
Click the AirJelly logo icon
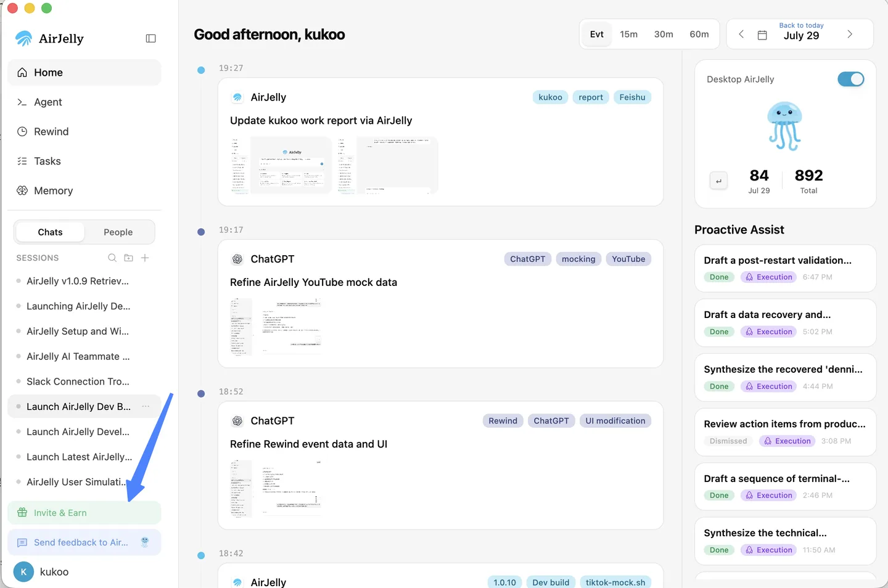click(x=24, y=38)
